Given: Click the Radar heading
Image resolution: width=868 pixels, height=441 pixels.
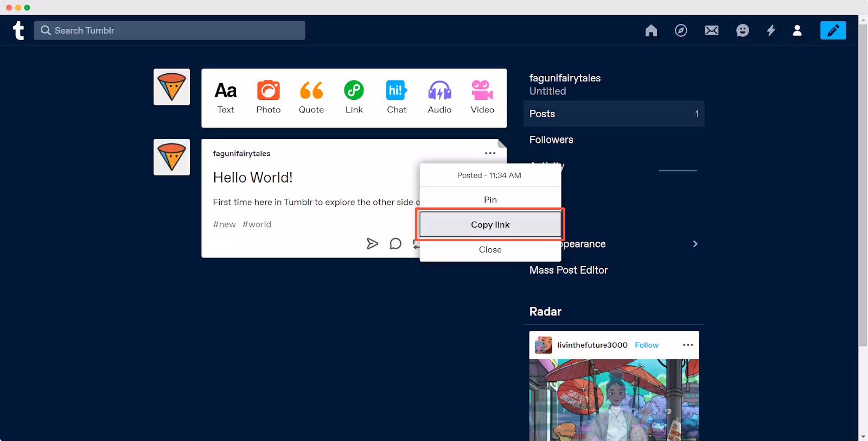Looking at the screenshot, I should pyautogui.click(x=545, y=311).
